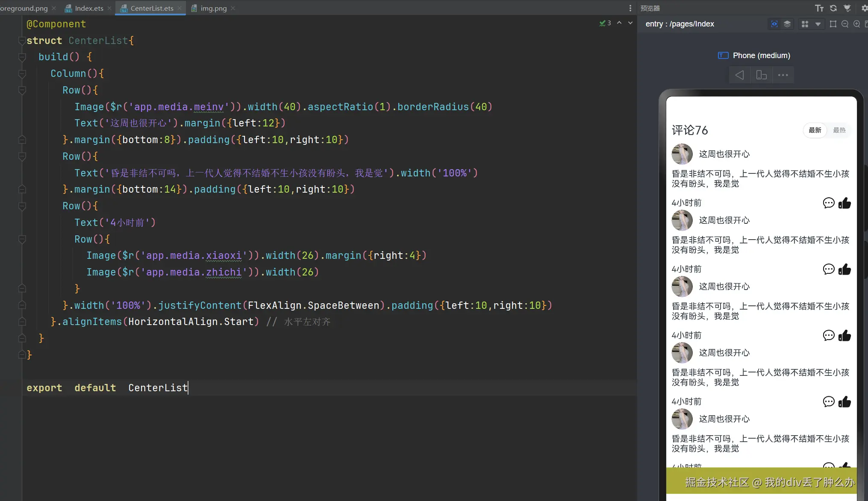Zoom in the preview
This screenshot has width=868, height=501.
856,24
